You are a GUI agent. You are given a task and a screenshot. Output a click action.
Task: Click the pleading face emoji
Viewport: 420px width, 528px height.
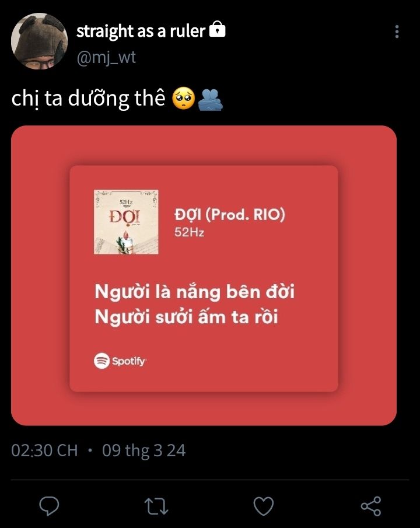pyautogui.click(x=184, y=99)
